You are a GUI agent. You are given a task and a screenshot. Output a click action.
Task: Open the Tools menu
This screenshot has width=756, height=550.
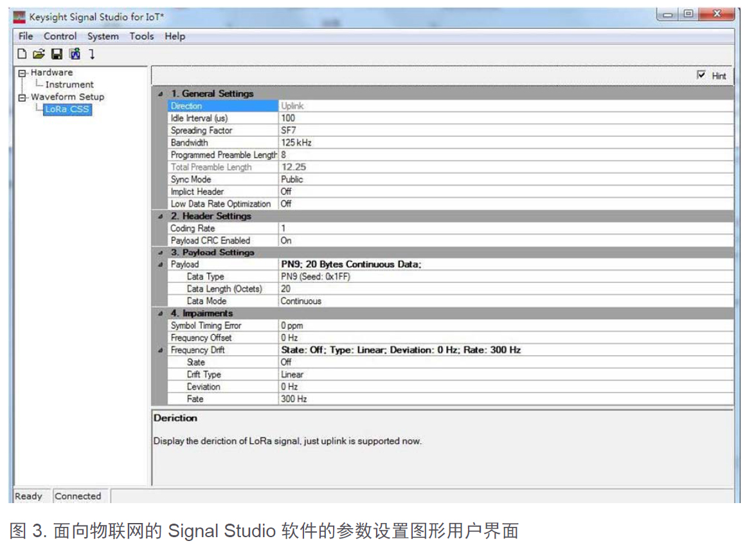141,36
